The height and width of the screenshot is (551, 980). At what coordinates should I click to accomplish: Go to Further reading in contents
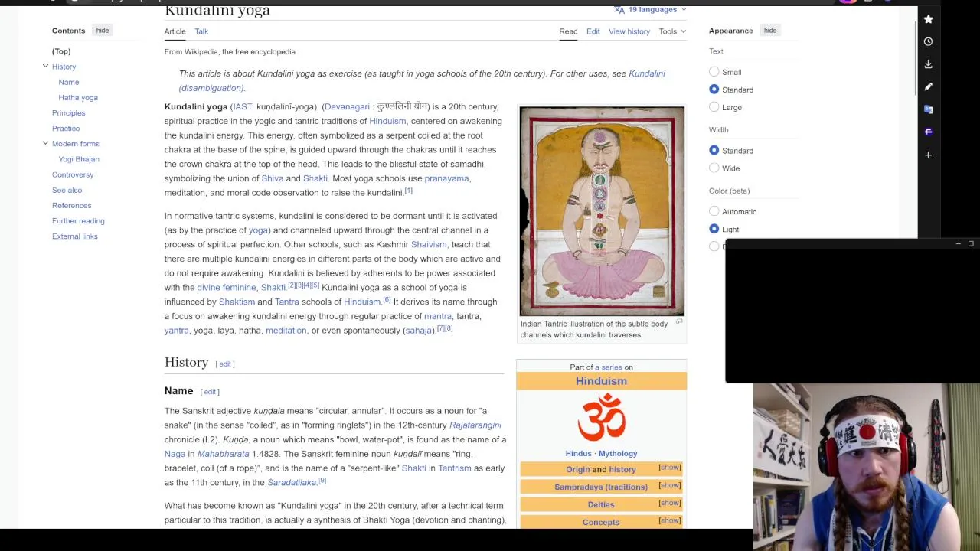click(x=78, y=220)
